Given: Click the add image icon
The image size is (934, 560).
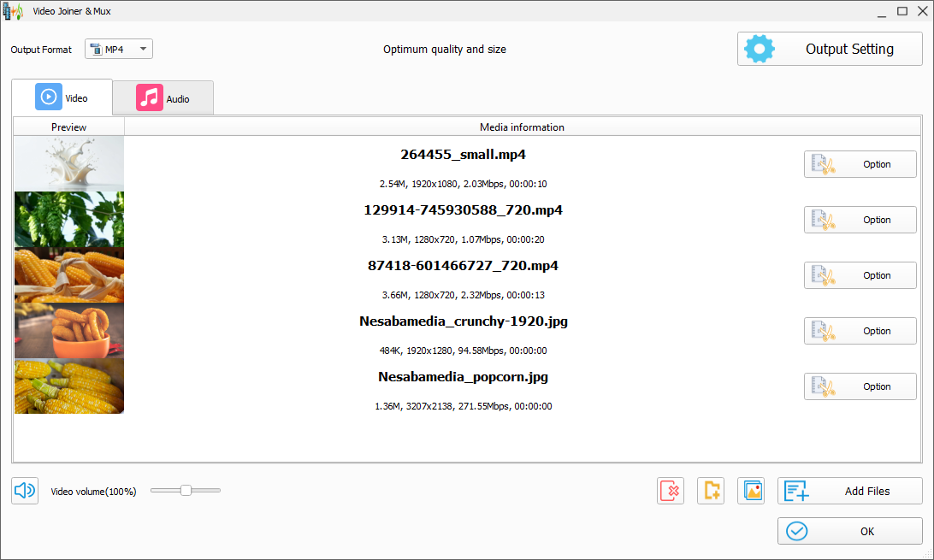Looking at the screenshot, I should coord(751,491).
